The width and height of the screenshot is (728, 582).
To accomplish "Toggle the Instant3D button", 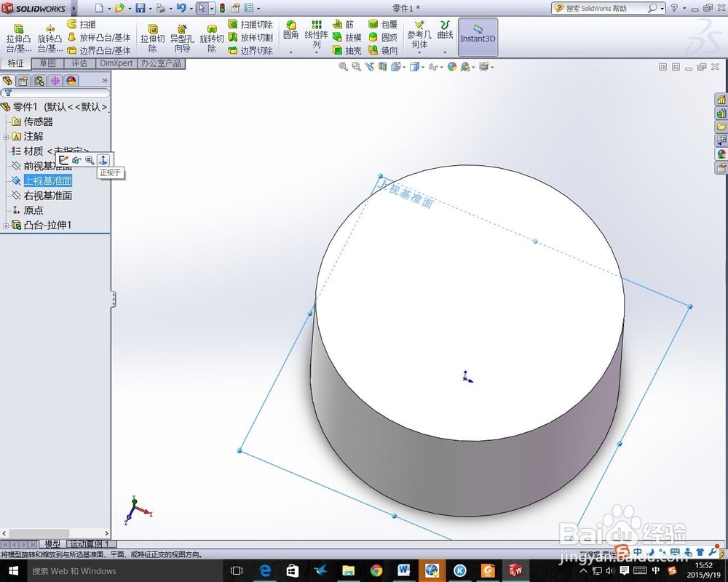I will tap(478, 37).
